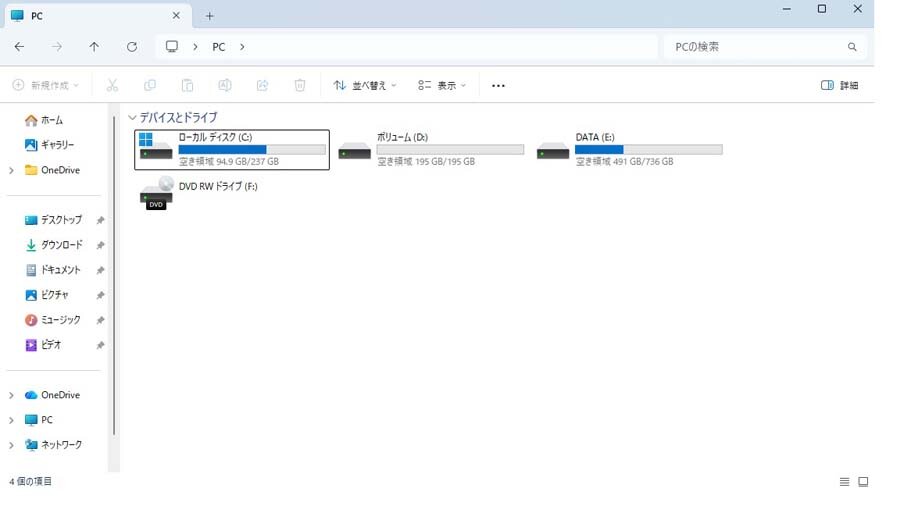The width and height of the screenshot is (900, 506).
Task: Click pin icon next to ピクチャ
Action: coord(100,295)
